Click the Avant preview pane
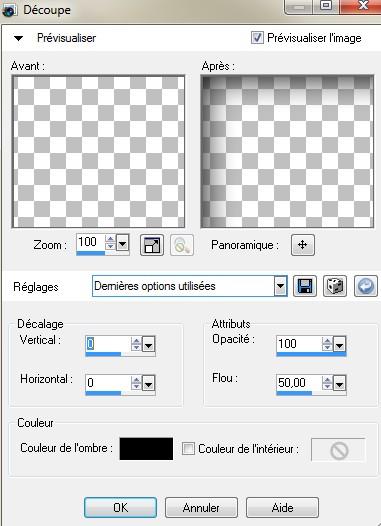Image resolution: width=381 pixels, height=526 pixels. (98, 151)
